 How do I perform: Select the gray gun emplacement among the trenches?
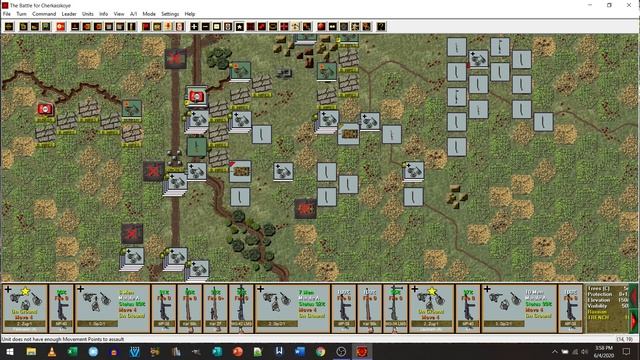284,73
